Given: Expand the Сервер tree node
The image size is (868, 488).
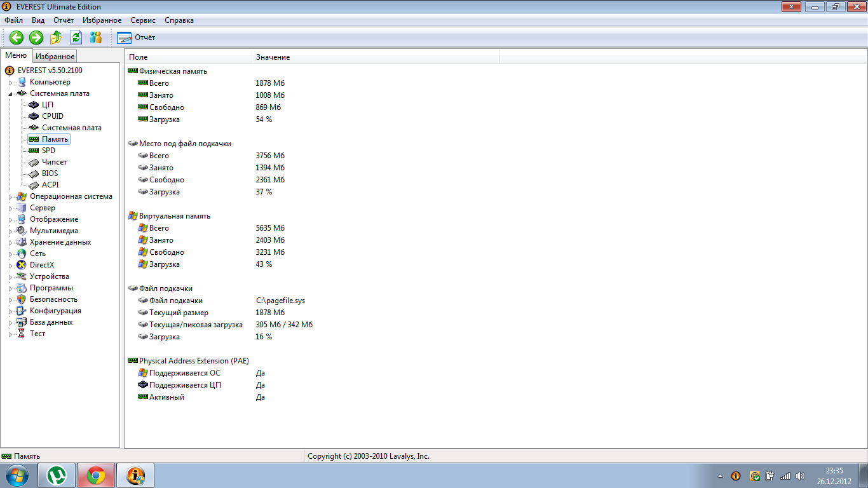Looking at the screenshot, I should (x=10, y=208).
